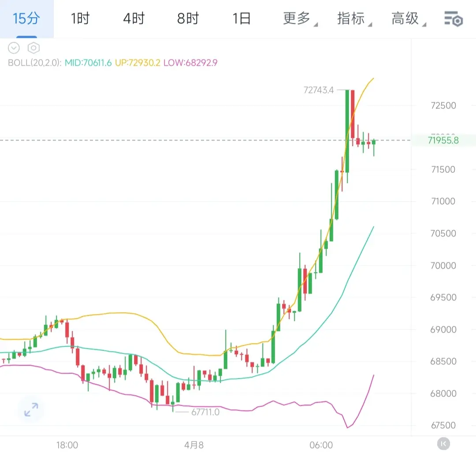The image size is (476, 453).
Task: Open chart settings list icon
Action: (453, 19)
